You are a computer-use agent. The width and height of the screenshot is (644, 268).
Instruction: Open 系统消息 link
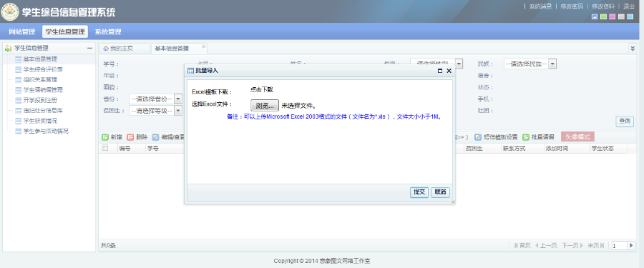click(x=540, y=6)
